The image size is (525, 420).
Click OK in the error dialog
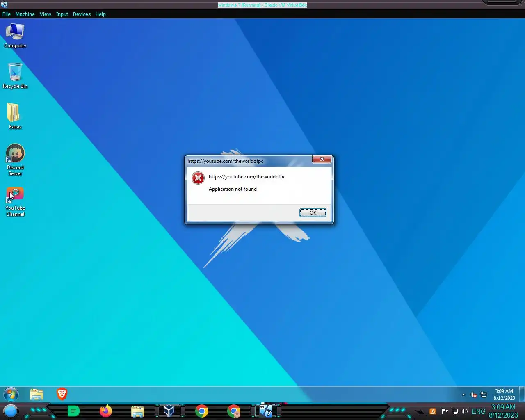coord(313,212)
